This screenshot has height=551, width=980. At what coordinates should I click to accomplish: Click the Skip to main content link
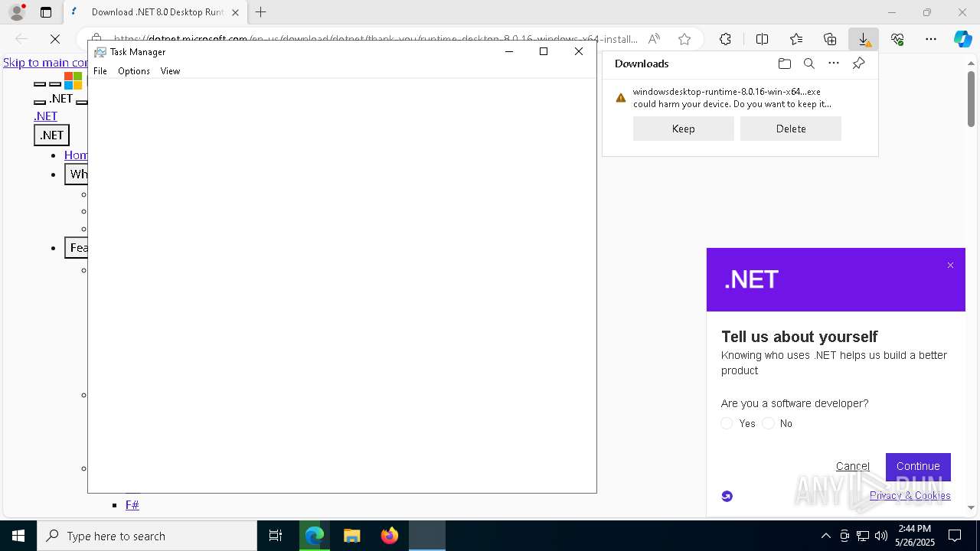46,63
